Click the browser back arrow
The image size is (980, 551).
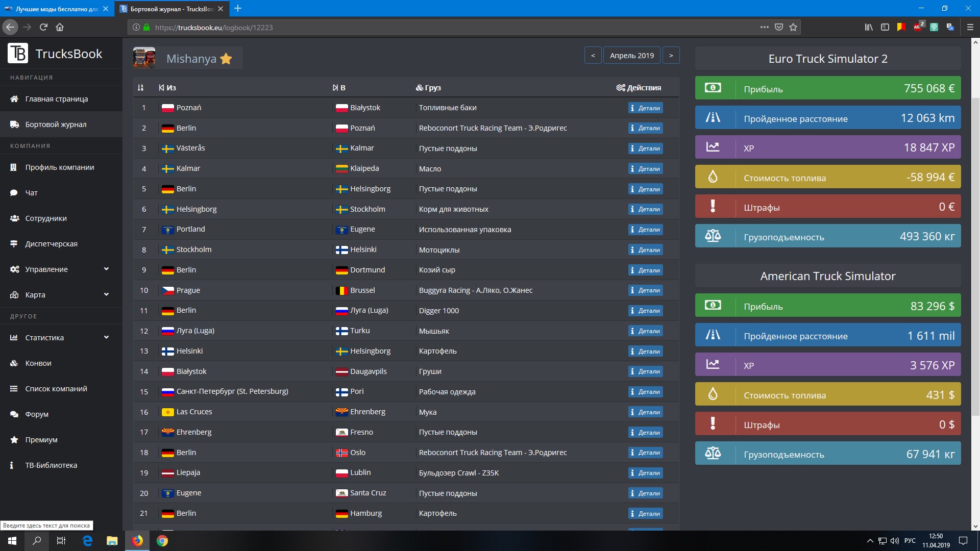[x=10, y=27]
